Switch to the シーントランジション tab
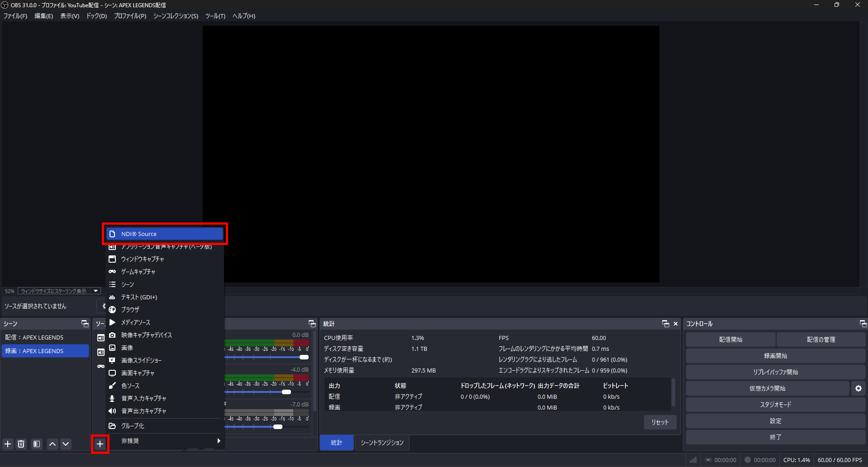This screenshot has height=467, width=868. (x=382, y=443)
